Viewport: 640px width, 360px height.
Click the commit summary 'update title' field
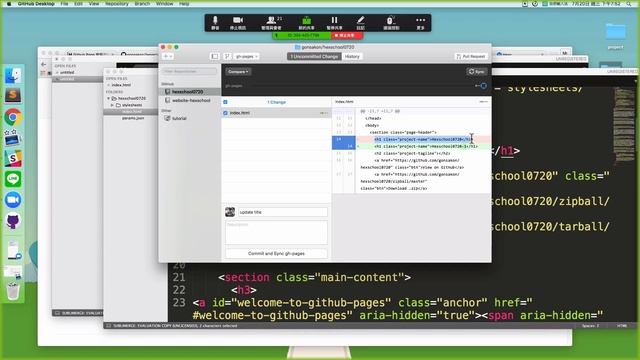tap(282, 212)
